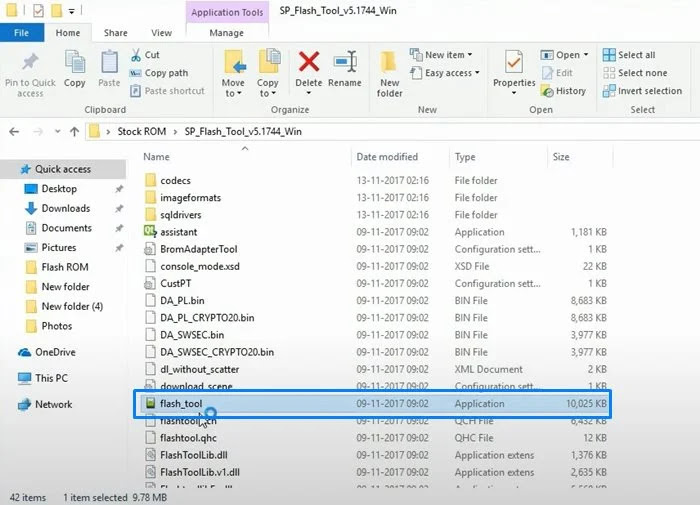Open Downloads in the navigation pane
Screen dimensions: 700x505
[66, 209]
